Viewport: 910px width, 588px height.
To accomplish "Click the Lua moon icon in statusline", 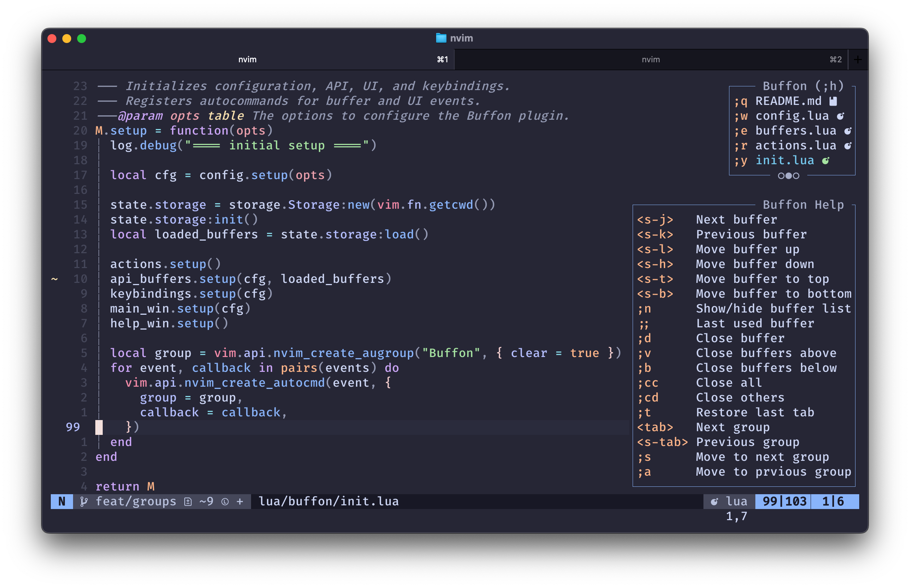I will (714, 501).
